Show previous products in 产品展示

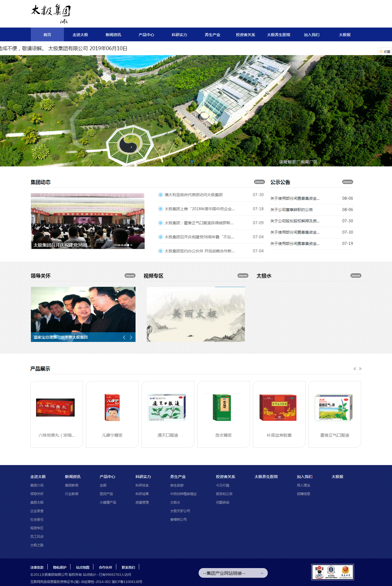(355, 369)
